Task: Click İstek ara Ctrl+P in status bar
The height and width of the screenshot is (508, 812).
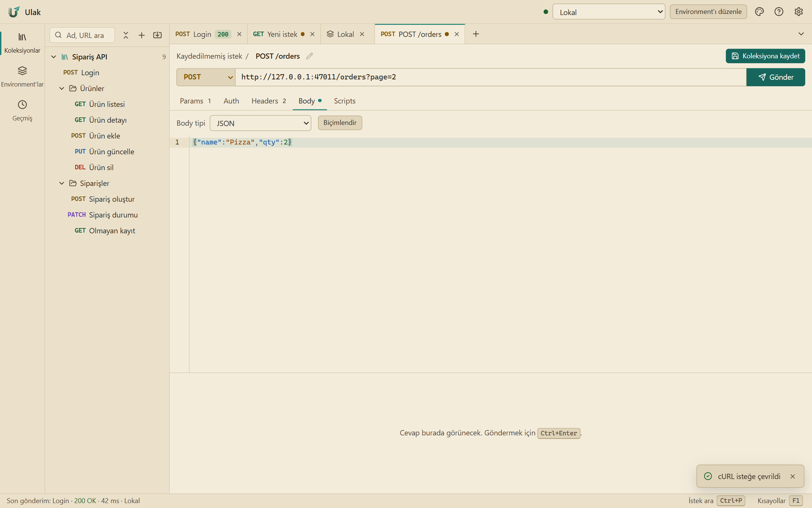Action: point(717,501)
